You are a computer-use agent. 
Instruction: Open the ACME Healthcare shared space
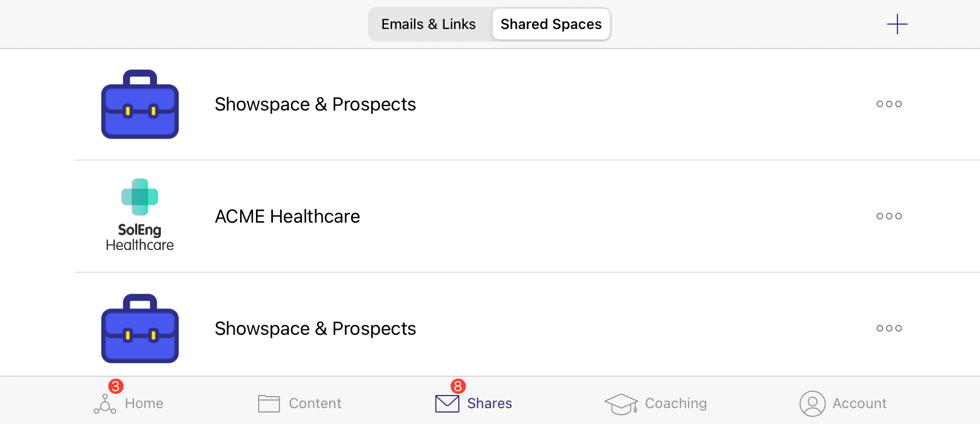coord(287,216)
